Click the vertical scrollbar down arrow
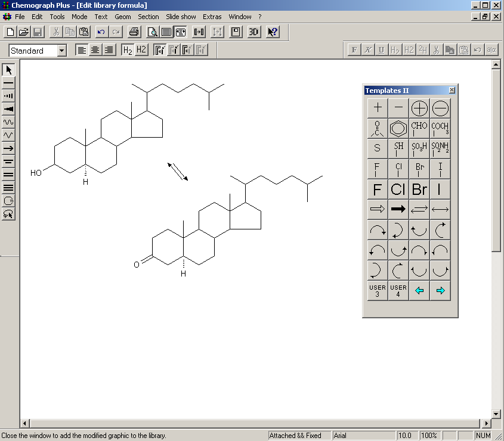Viewport: 504px width, 441px height. (x=496, y=414)
